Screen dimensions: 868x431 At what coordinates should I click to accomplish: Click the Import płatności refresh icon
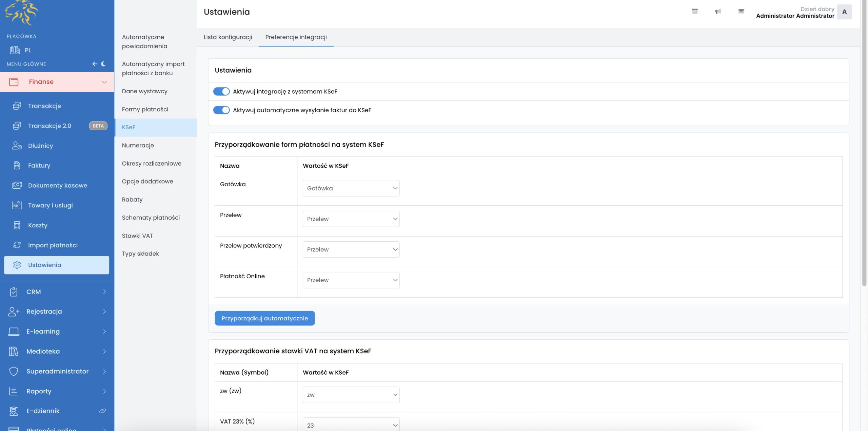[x=17, y=245]
